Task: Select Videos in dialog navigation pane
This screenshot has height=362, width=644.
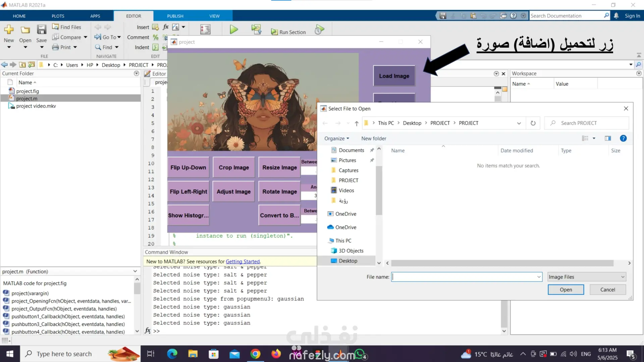Action: coord(346,190)
